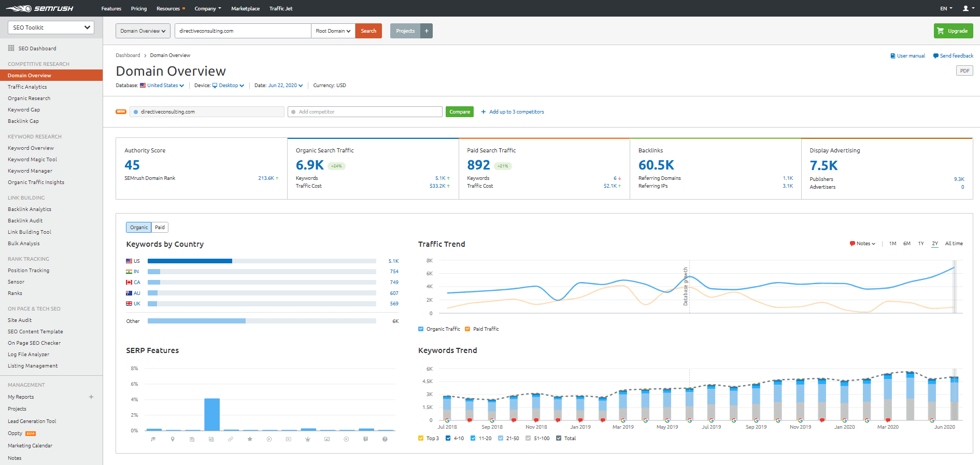Open the Company menu dropdown
This screenshot has height=465, width=980.
(208, 8)
